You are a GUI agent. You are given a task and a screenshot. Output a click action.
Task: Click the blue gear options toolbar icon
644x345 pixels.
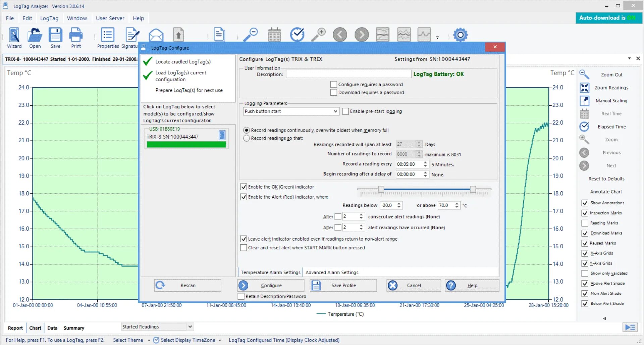click(x=461, y=35)
